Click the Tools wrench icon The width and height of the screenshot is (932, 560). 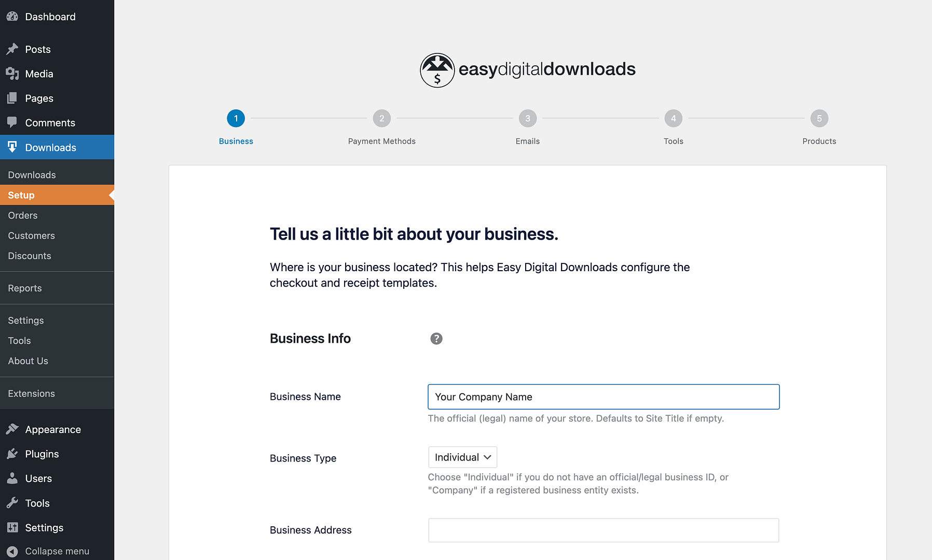[x=12, y=503]
